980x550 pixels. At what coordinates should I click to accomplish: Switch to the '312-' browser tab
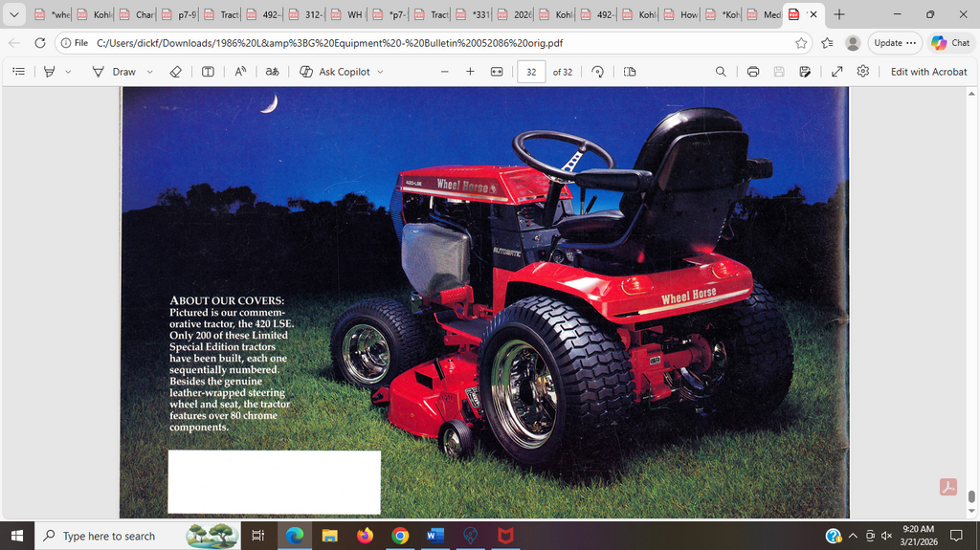tap(304, 15)
